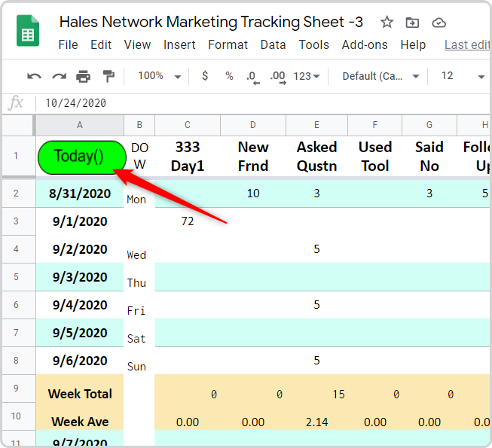Check the cloud save status icon
492x448 pixels.
(x=439, y=22)
